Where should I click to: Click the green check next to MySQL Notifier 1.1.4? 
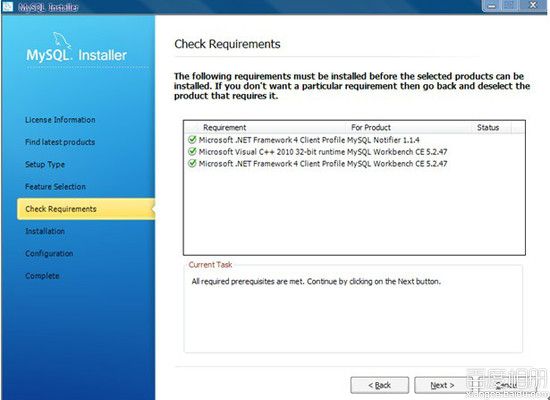[x=192, y=140]
